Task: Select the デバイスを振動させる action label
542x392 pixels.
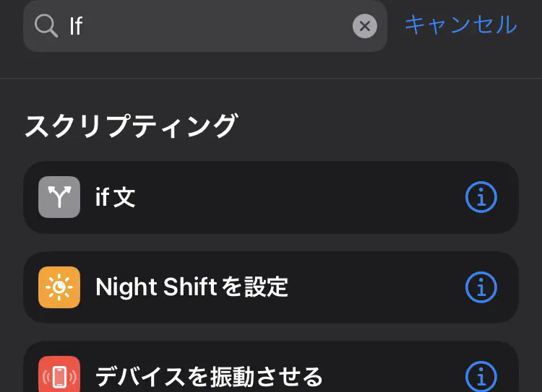Action: tap(209, 376)
